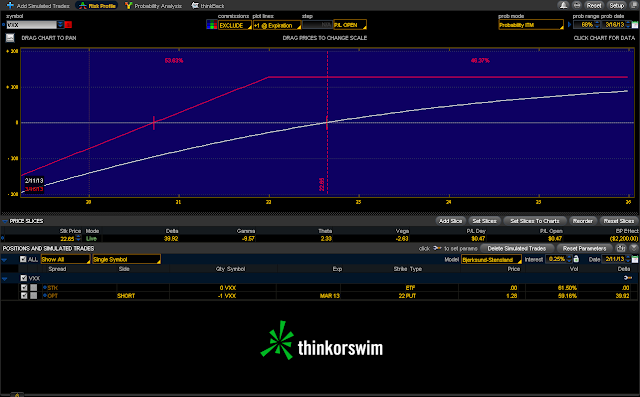Toggle the OPT row checkbox

coord(24,296)
